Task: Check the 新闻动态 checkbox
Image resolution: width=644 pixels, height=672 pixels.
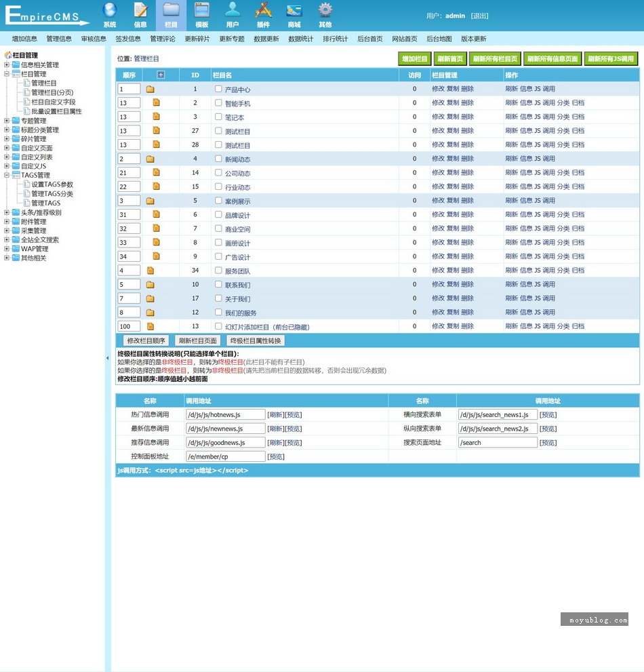Action: click(218, 159)
